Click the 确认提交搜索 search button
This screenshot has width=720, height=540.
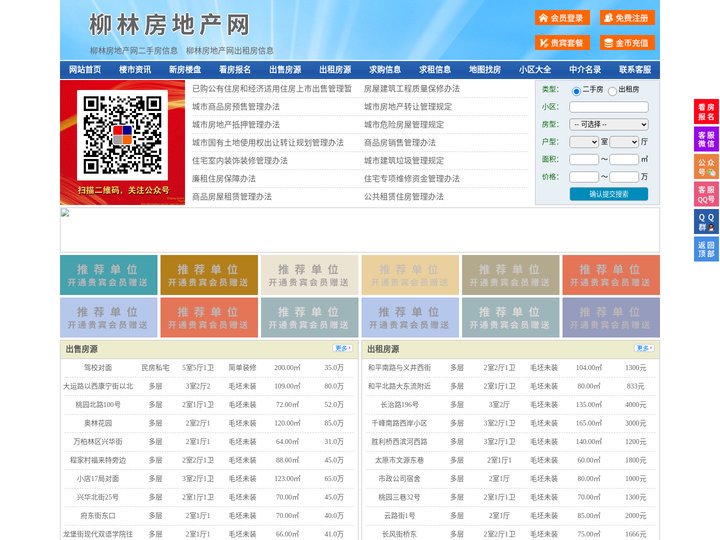click(609, 194)
